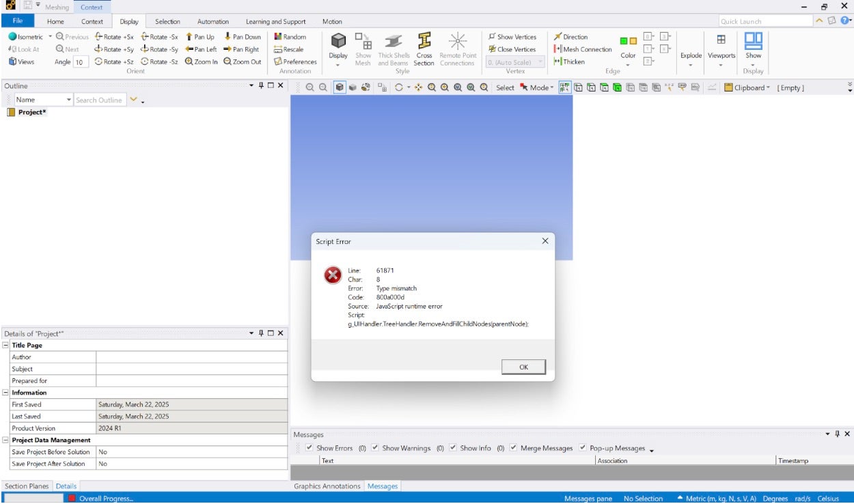Open the Section Planes tab

[27, 486]
